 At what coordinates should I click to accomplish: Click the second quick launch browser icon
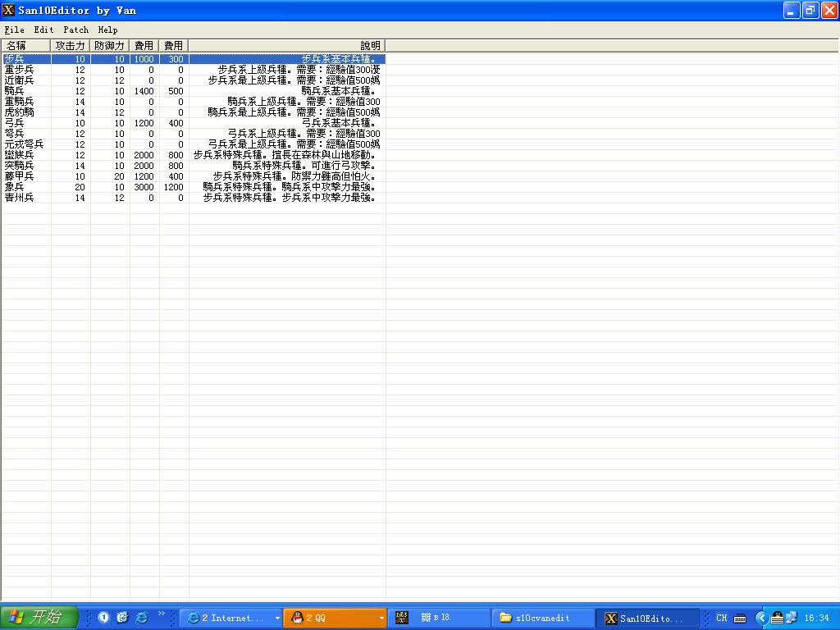pyautogui.click(x=123, y=618)
